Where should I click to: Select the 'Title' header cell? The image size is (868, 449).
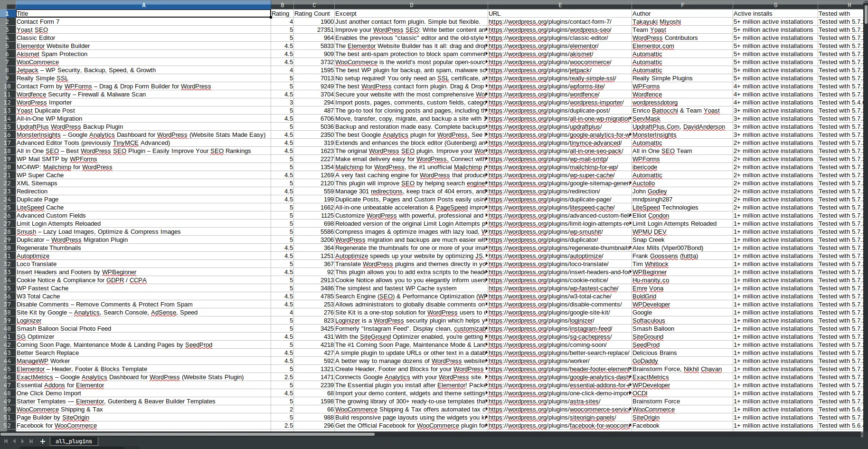[x=143, y=14]
